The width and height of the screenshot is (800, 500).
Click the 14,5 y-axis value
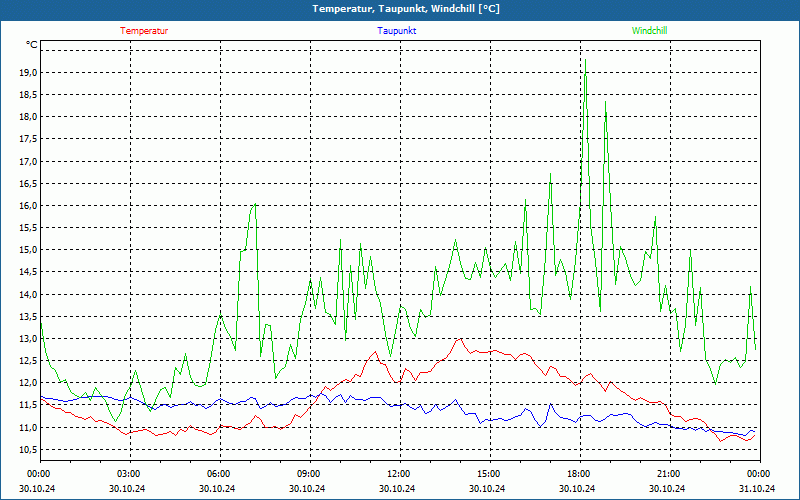click(29, 272)
